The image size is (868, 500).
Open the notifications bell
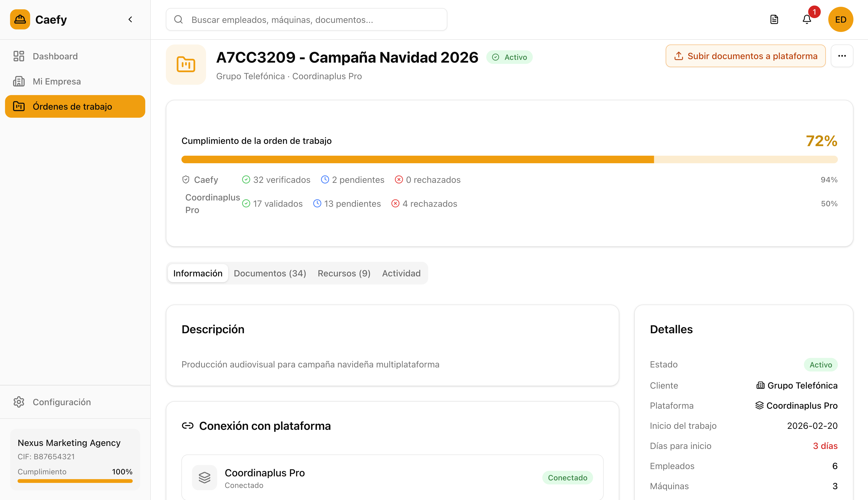point(807,20)
